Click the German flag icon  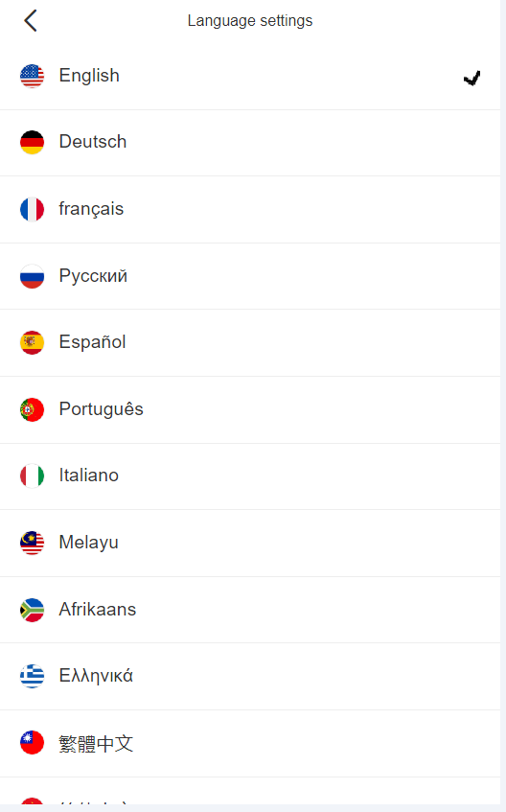click(33, 143)
